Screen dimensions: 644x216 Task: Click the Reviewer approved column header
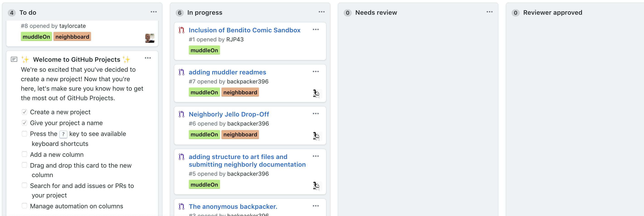553,12
